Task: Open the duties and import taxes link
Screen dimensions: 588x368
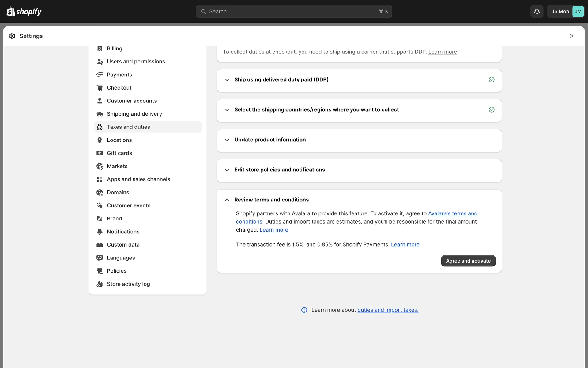Action: click(x=388, y=310)
